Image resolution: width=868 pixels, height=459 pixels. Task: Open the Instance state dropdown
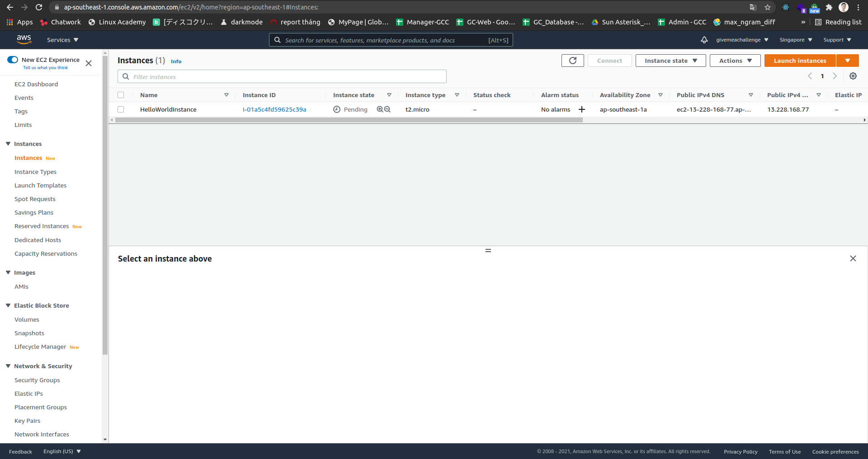pos(670,60)
